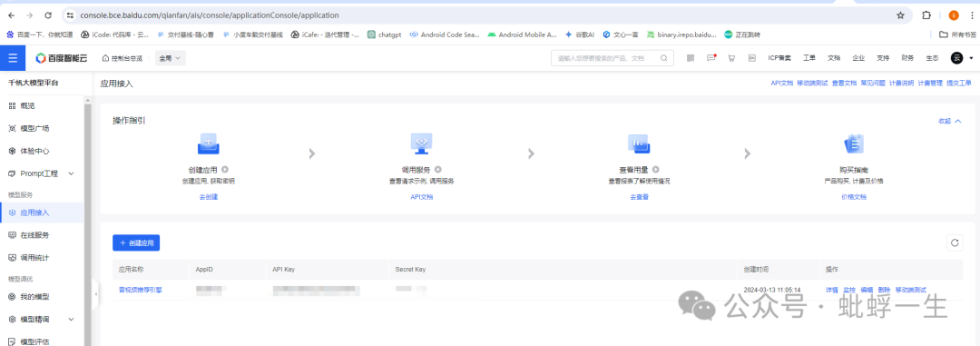The height and width of the screenshot is (346, 980).
Task: Click the blue 创建应用 button
Action: [136, 242]
